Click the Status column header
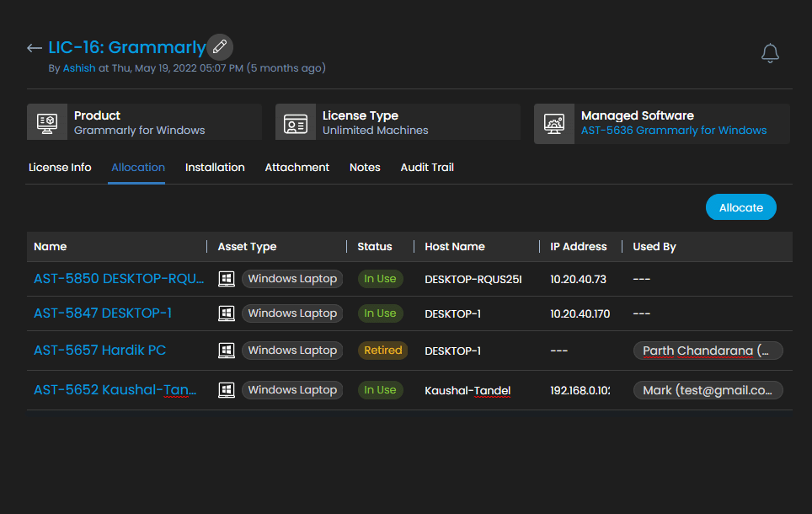812x514 pixels. point(374,247)
